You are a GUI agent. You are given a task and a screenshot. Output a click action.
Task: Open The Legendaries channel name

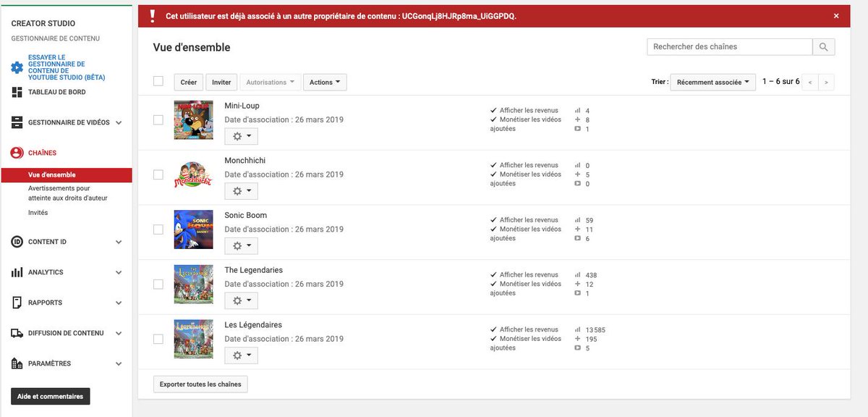tap(254, 270)
